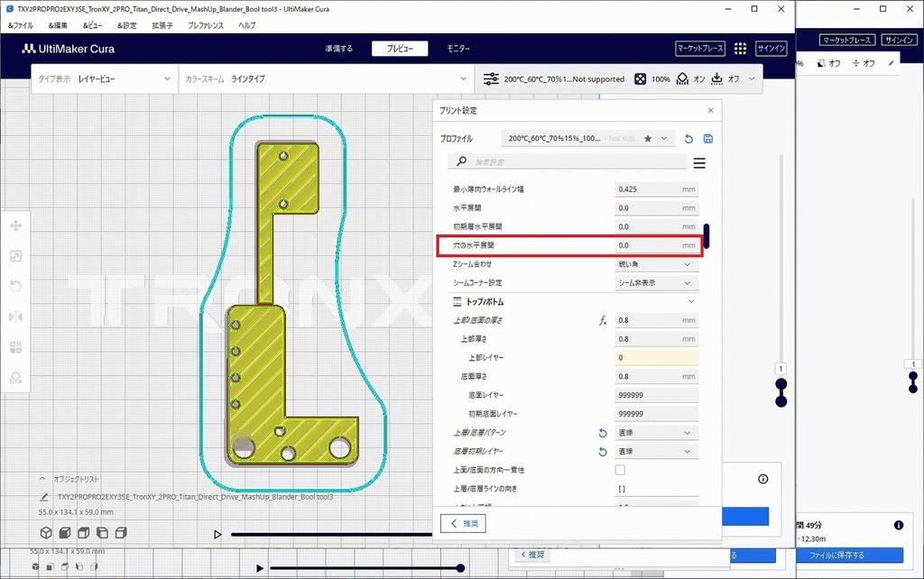Click the info icon in the slice panel
Viewport: 924px width, 579px height.
pos(763,479)
